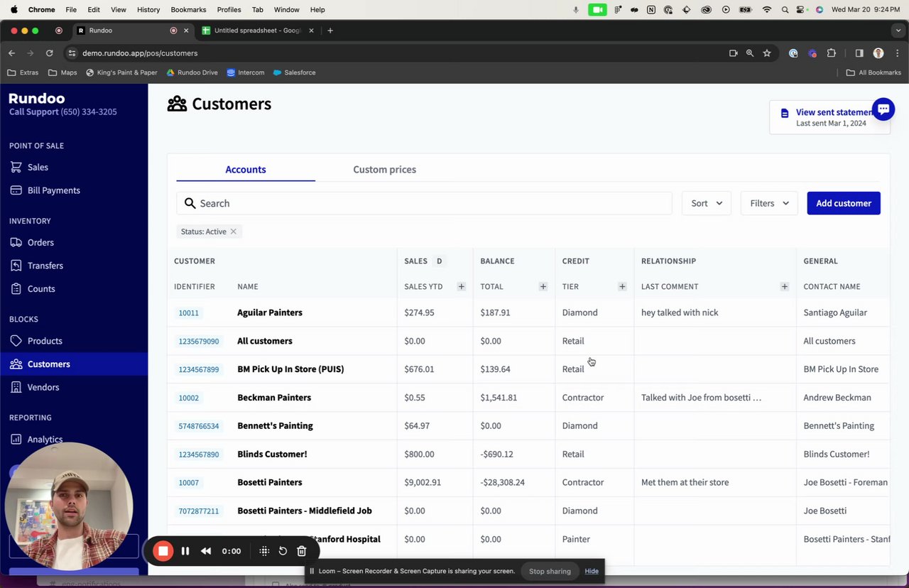This screenshot has height=588, width=909.
Task: Click the Wi-Fi status icon
Action: [767, 10]
